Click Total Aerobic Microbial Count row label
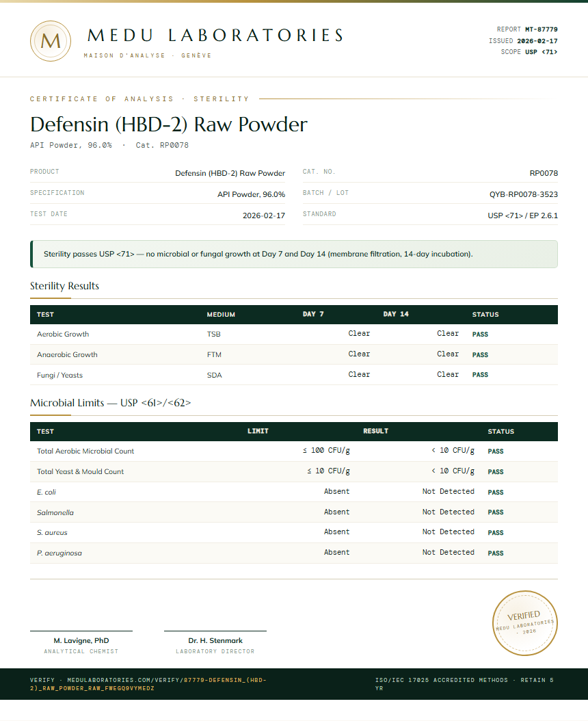The width and height of the screenshot is (588, 721). click(x=85, y=451)
